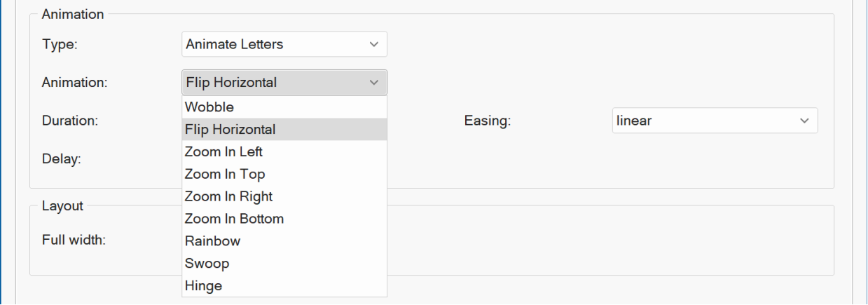
Task: Click the Type field label
Action: pos(60,44)
